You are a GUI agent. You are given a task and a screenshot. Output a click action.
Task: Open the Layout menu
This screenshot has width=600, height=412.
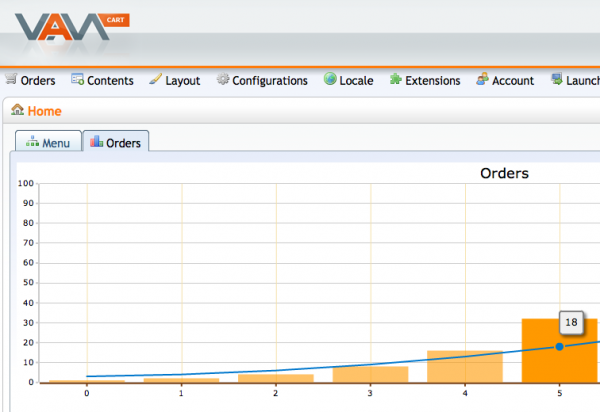(x=174, y=80)
